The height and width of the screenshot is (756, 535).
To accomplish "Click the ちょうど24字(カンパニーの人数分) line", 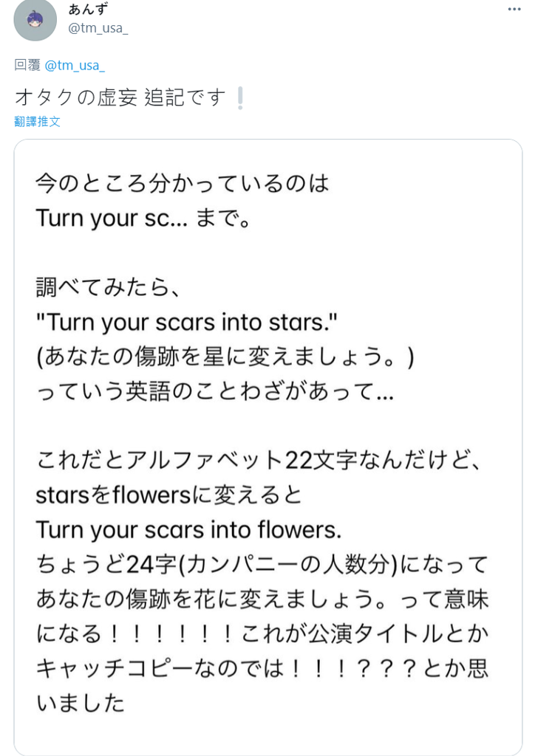I will click(x=262, y=565).
